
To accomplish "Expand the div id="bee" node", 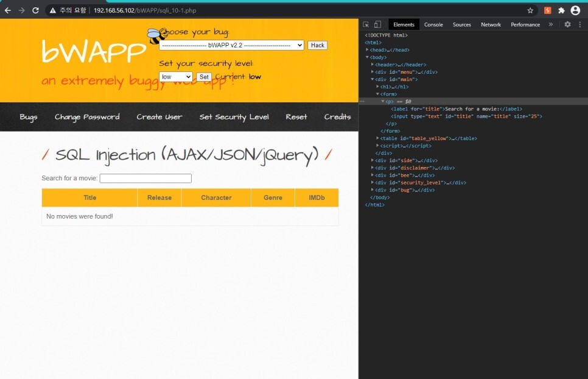I will pos(373,175).
